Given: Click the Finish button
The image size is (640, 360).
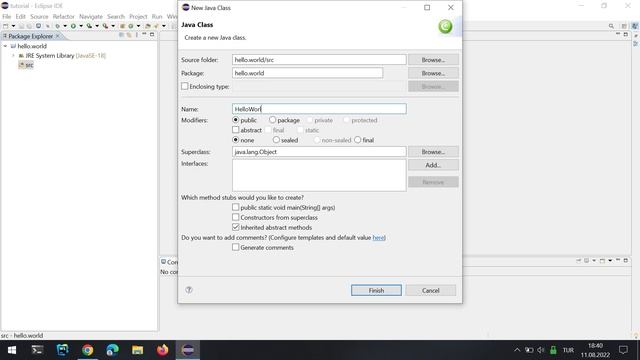Looking at the screenshot, I should 376,290.
